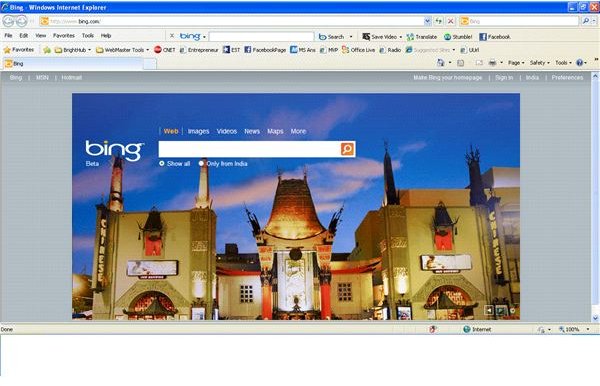Switch to the Images search tab
Screen dimensions: 600x386
(x=198, y=131)
